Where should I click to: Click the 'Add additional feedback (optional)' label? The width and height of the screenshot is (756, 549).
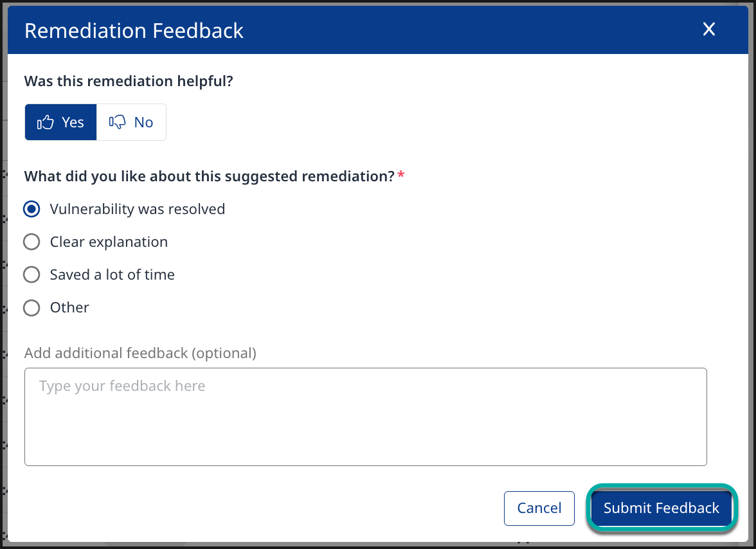point(140,353)
